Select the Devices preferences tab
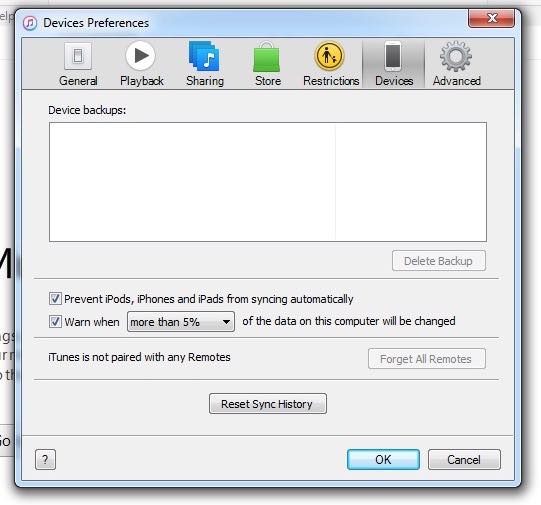This screenshot has width=541, height=505. [x=394, y=64]
